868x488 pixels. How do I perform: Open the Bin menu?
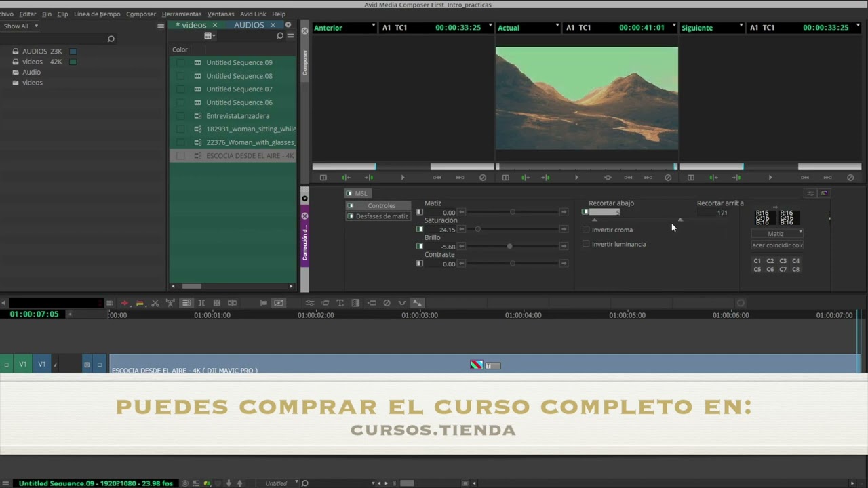(47, 14)
